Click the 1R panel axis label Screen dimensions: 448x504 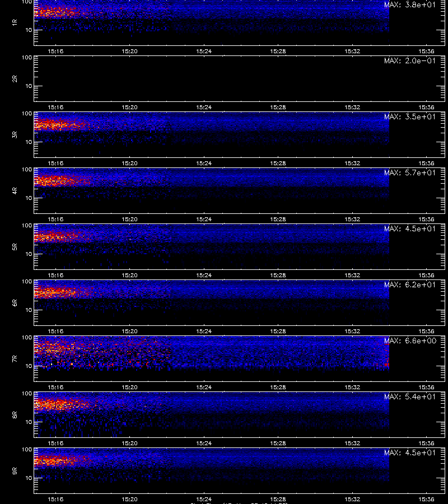(x=15, y=22)
